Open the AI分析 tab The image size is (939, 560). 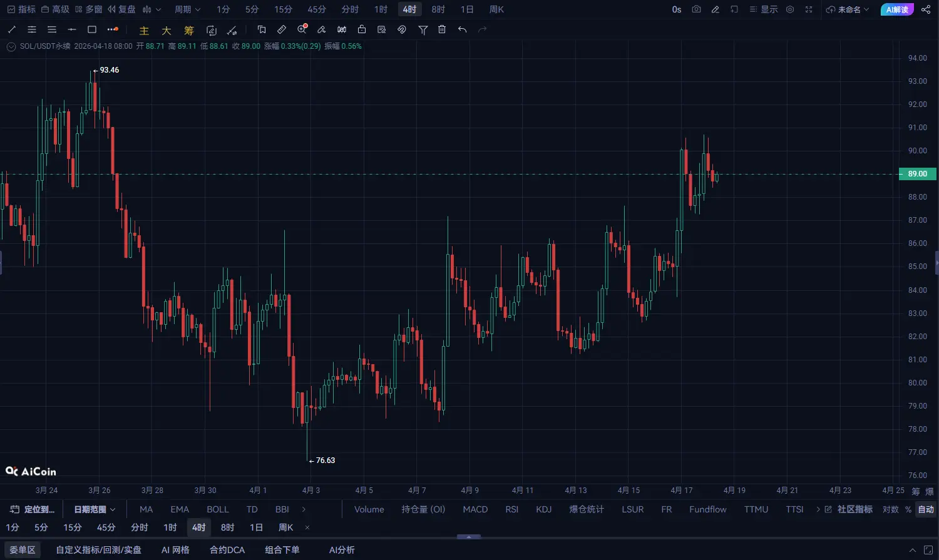pyautogui.click(x=342, y=550)
